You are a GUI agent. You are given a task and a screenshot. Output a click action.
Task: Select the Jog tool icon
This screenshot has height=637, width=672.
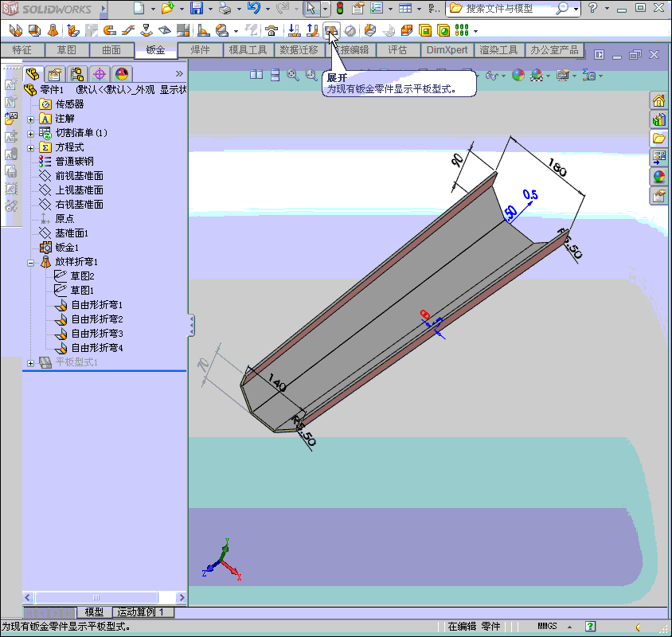[127, 30]
